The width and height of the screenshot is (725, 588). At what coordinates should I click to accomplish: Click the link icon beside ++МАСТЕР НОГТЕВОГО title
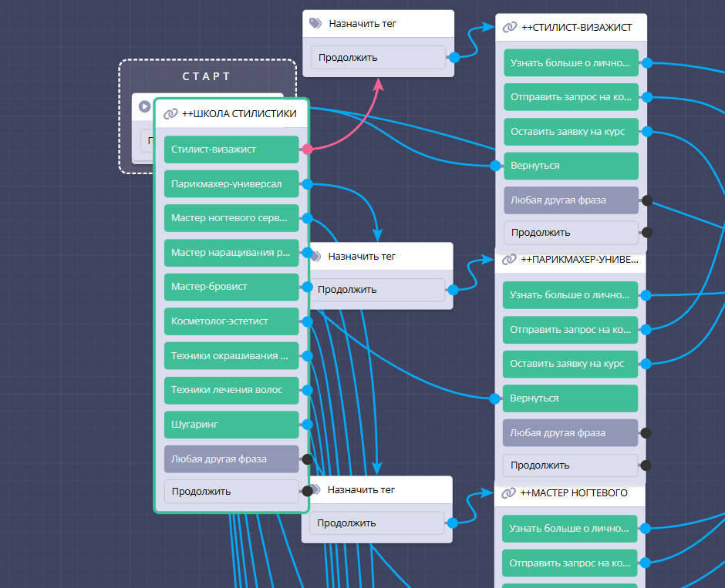tap(508, 492)
